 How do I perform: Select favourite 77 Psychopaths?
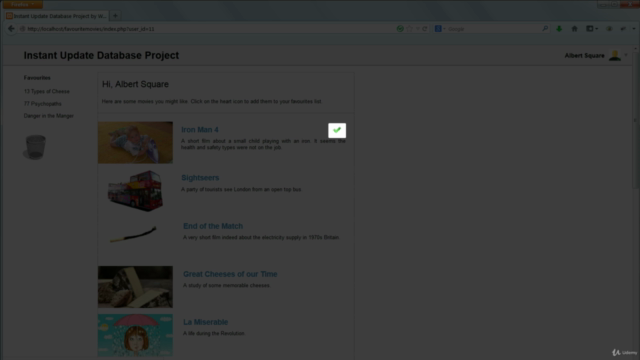[x=42, y=104]
